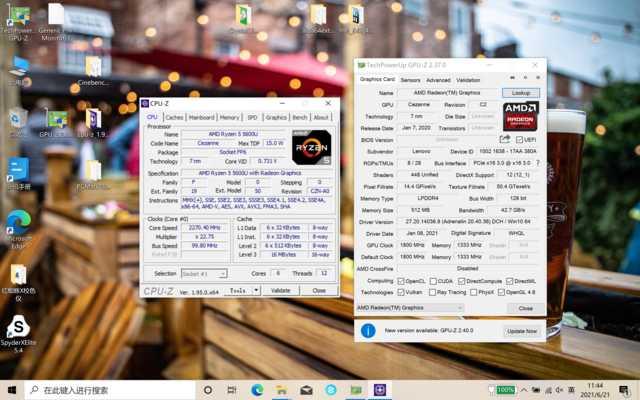Expand hidden system tray icons
640x400 pixels.
tap(524, 391)
